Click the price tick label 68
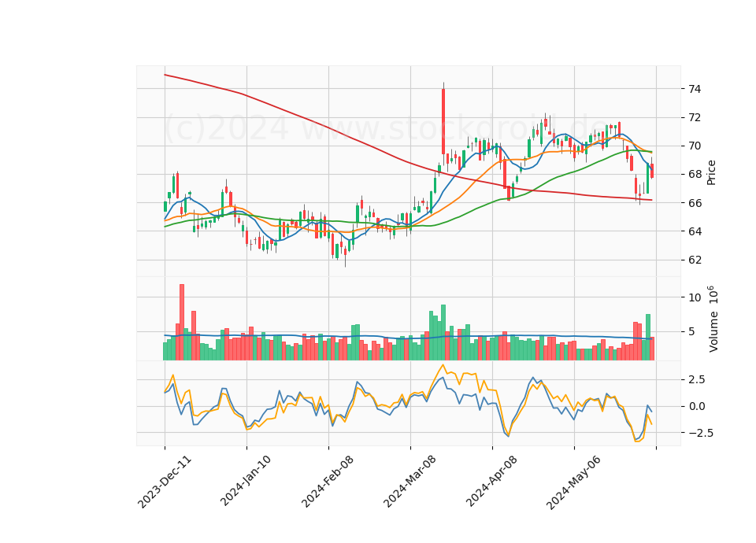 (x=695, y=175)
